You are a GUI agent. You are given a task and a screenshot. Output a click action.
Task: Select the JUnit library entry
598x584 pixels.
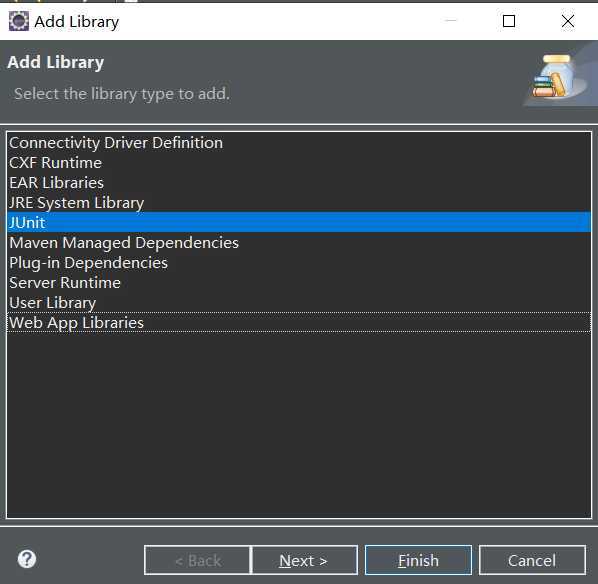[299, 222]
